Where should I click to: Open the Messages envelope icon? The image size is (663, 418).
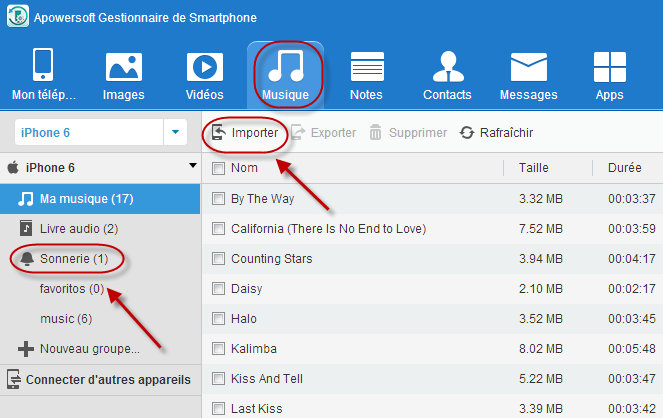click(529, 67)
